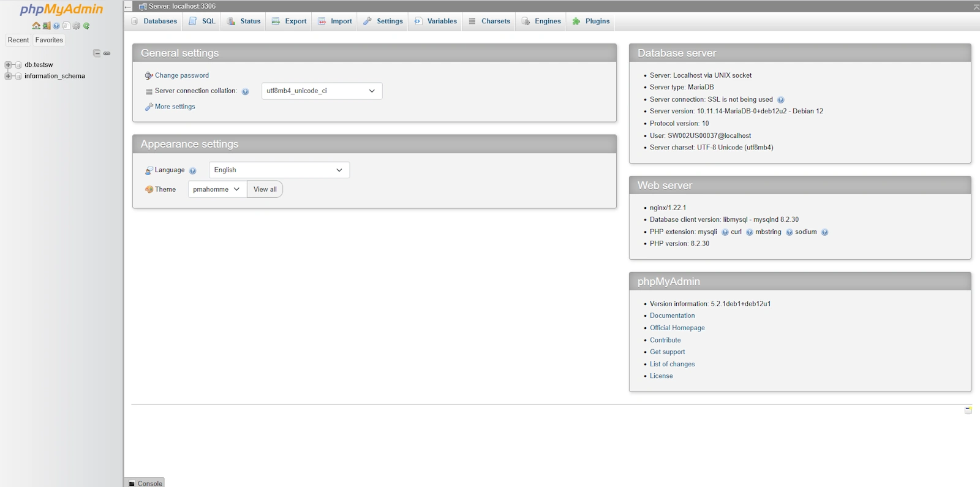
Task: Click the chain link icon in the navigation panel
Action: point(107,53)
